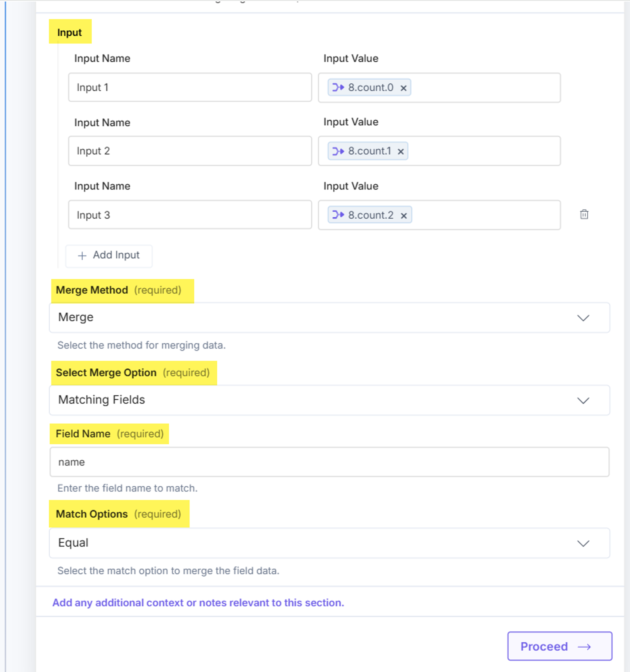Click the Field Name input containing name
The width and height of the screenshot is (630, 672).
tap(330, 462)
